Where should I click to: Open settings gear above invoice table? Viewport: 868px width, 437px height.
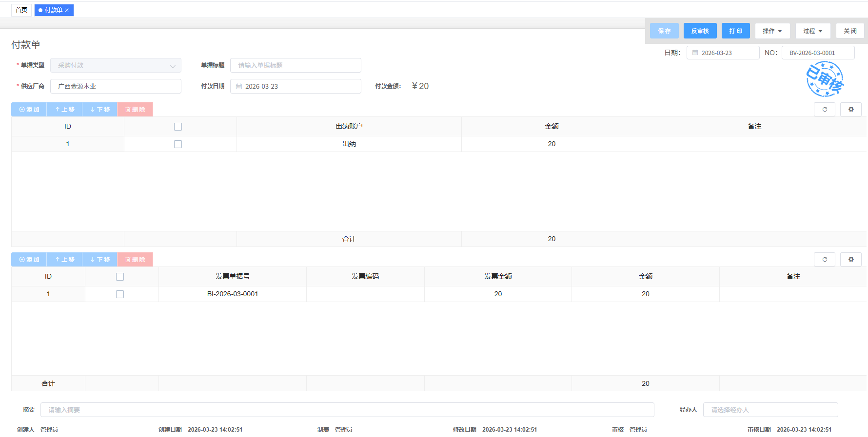851,260
